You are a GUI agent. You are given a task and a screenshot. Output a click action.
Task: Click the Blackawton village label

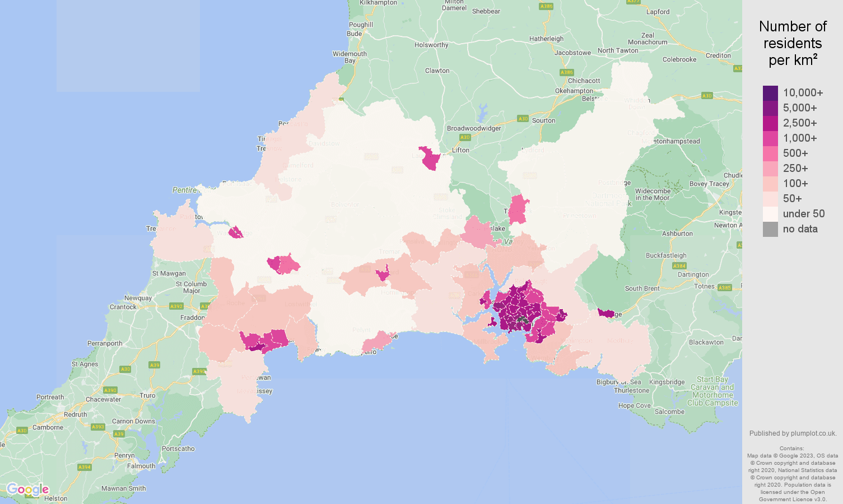706,342
